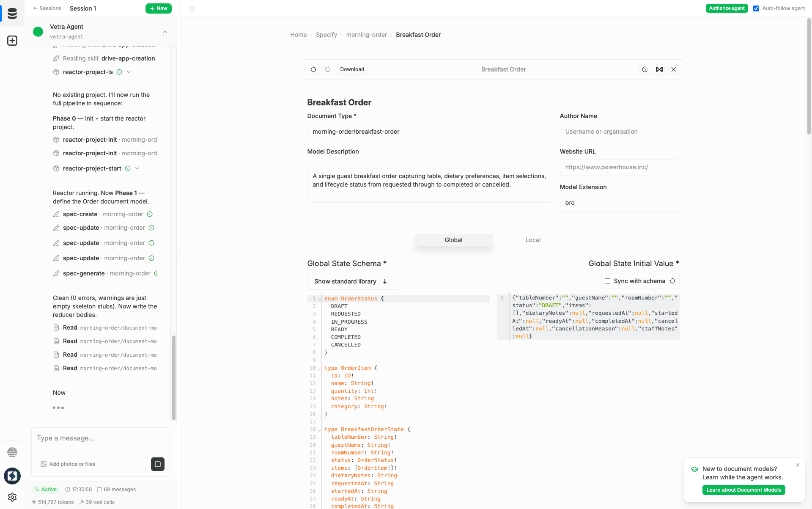
Task: Click the chat bubble icon beside 69 messages
Action: pyautogui.click(x=99, y=490)
